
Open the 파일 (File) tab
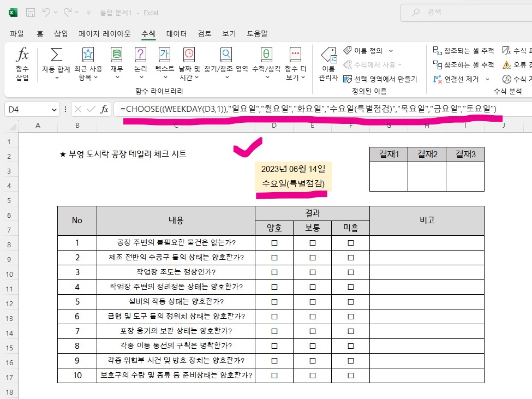16,34
